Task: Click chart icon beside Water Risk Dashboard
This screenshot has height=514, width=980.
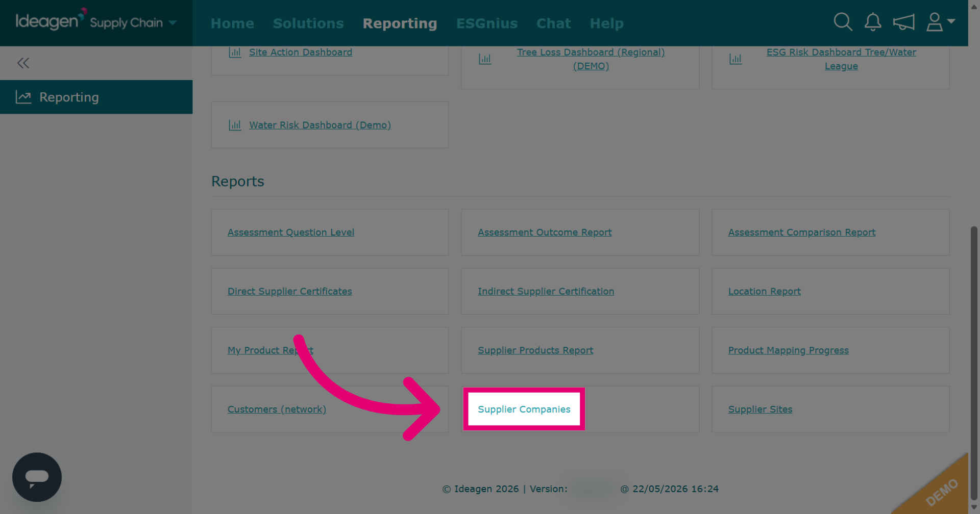Action: 235,125
